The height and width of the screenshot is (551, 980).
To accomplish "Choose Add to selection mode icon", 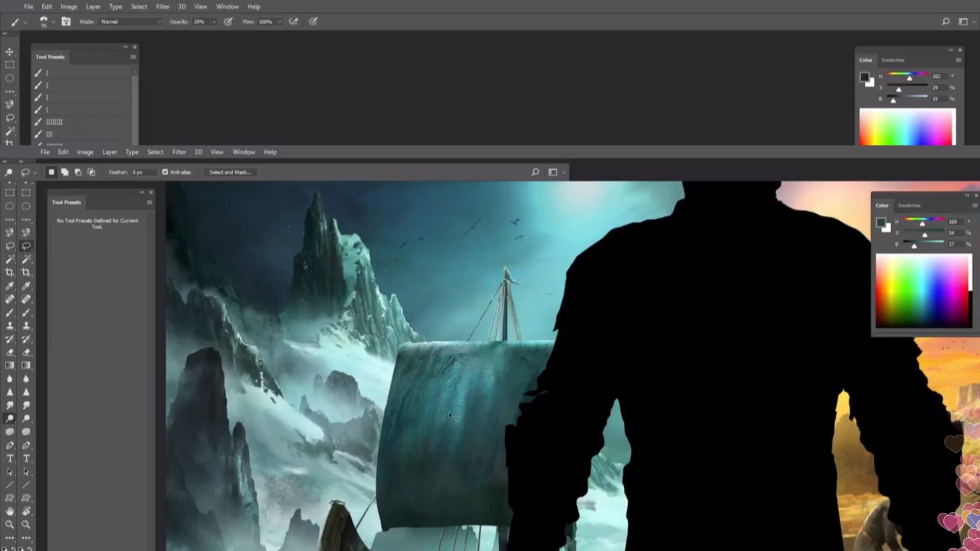I will pyautogui.click(x=65, y=172).
